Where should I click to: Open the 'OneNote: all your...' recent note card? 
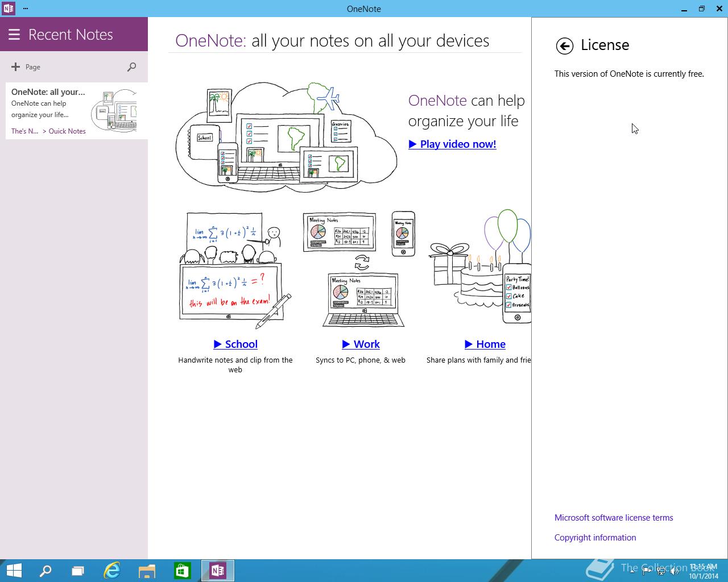coord(77,111)
